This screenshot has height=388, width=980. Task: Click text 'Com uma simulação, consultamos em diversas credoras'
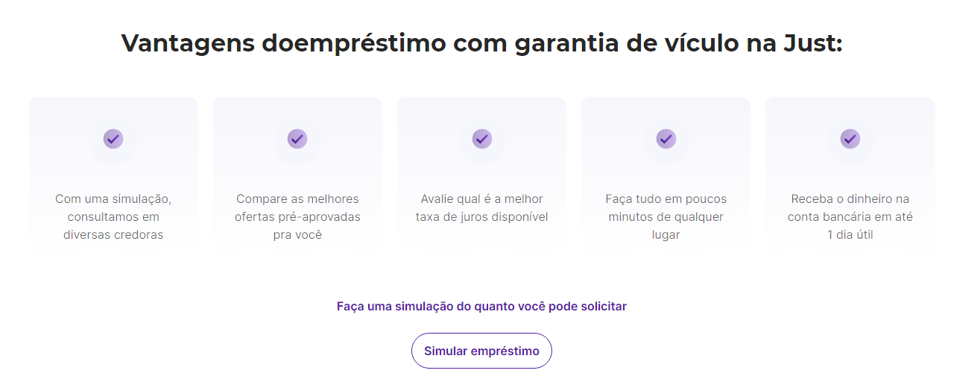click(113, 216)
